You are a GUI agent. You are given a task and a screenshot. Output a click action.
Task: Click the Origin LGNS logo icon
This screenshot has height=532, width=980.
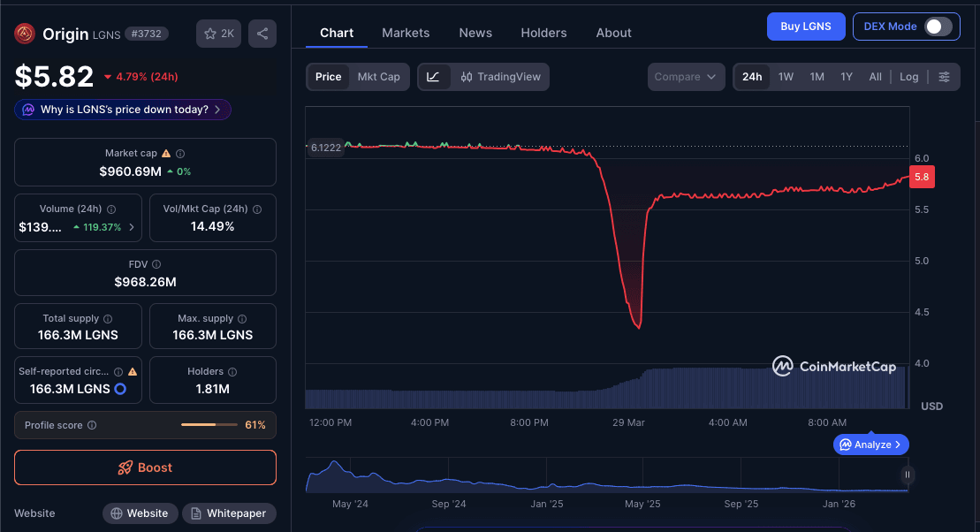[25, 33]
